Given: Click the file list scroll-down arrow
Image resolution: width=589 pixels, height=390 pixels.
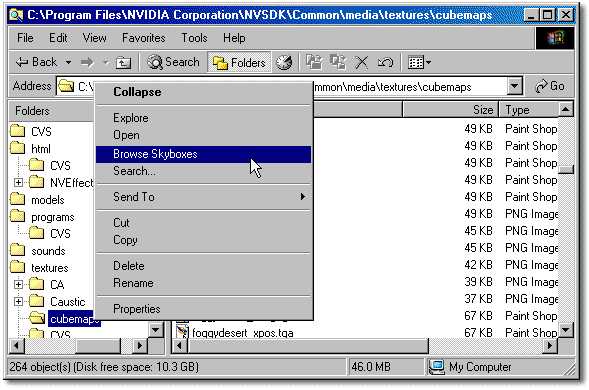Looking at the screenshot, I should 566,330.
